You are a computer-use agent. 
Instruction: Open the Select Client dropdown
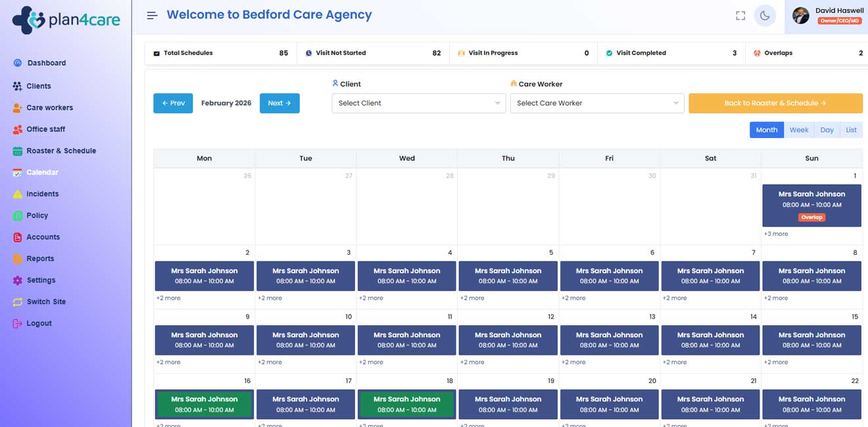(x=418, y=103)
